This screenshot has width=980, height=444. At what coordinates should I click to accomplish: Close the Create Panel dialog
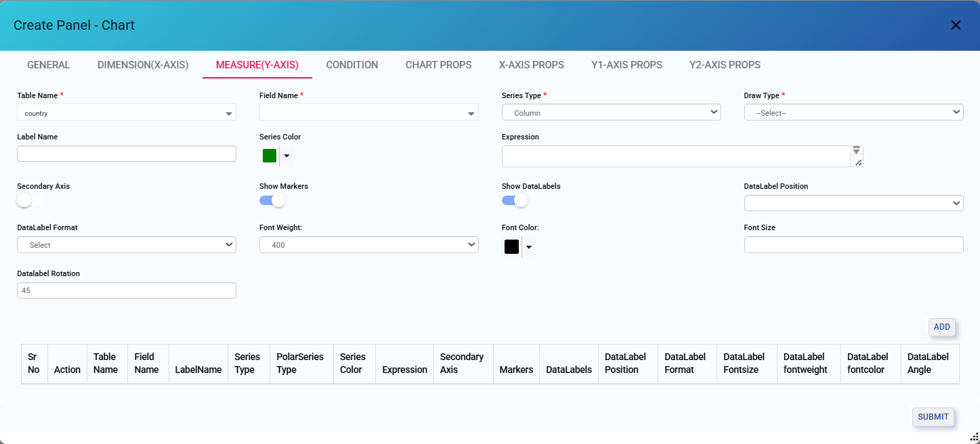(x=956, y=26)
